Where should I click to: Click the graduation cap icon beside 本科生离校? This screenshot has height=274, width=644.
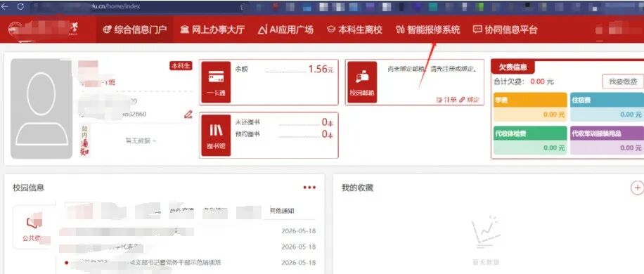[331, 30]
